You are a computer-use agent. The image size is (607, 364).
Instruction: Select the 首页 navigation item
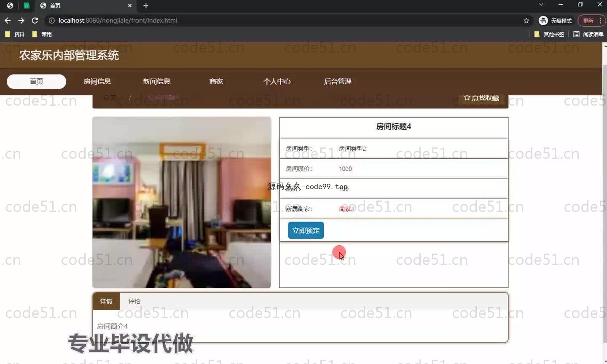point(36,81)
